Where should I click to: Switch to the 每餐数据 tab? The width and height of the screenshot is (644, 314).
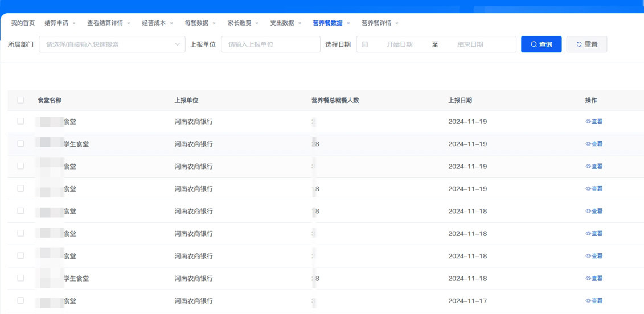pos(196,23)
